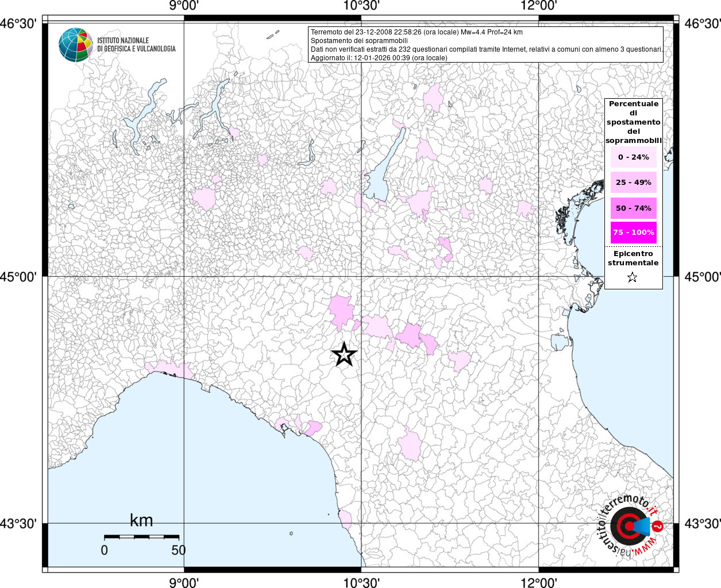Click 'ISTITUTO NAZIONALE DI GEOFISICA E VULCANOLOGIA' text
Viewport: 721px width, 588px height.
[136, 45]
